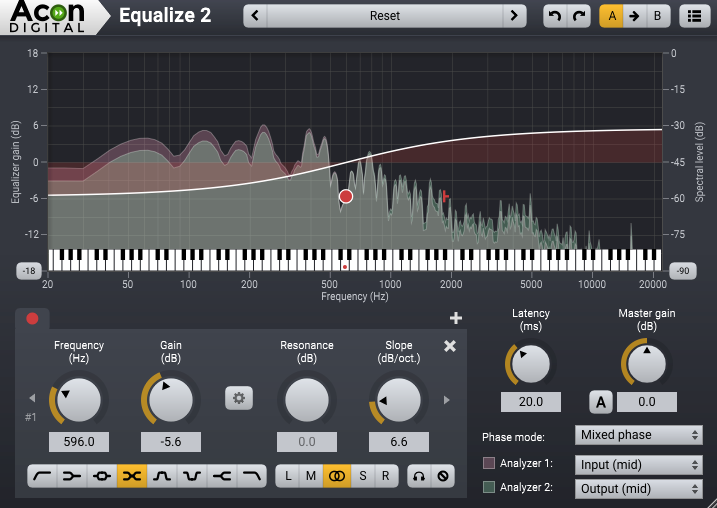Copy A settings to B via arrow
Screen dimensions: 717x508
634,16
